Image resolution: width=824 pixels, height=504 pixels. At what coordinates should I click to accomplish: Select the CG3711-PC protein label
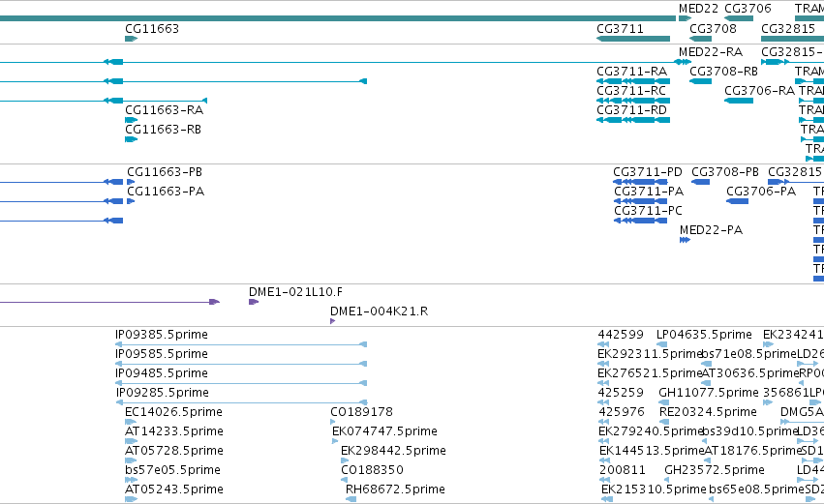(648, 211)
